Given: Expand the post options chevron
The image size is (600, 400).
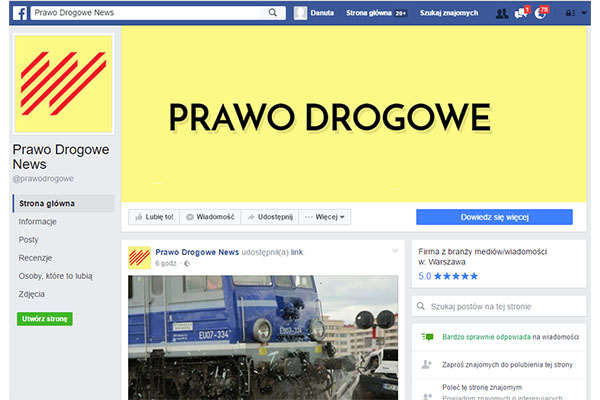Looking at the screenshot, I should [395, 251].
